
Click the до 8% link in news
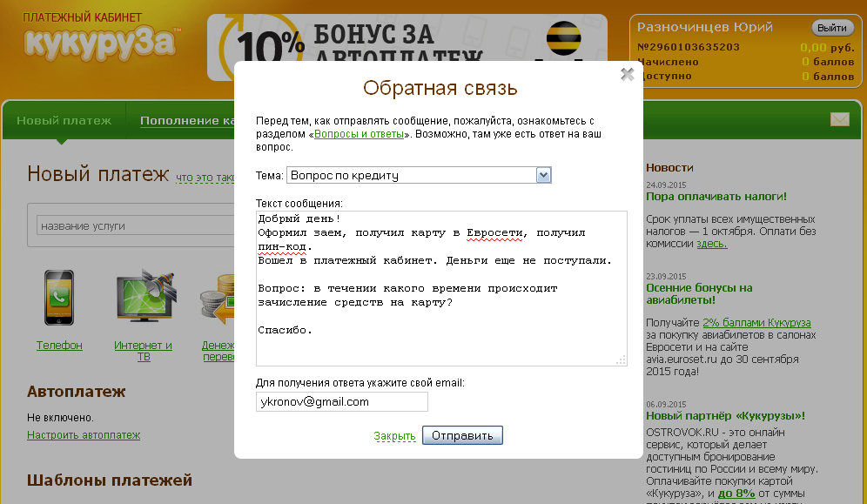pyautogui.click(x=736, y=494)
